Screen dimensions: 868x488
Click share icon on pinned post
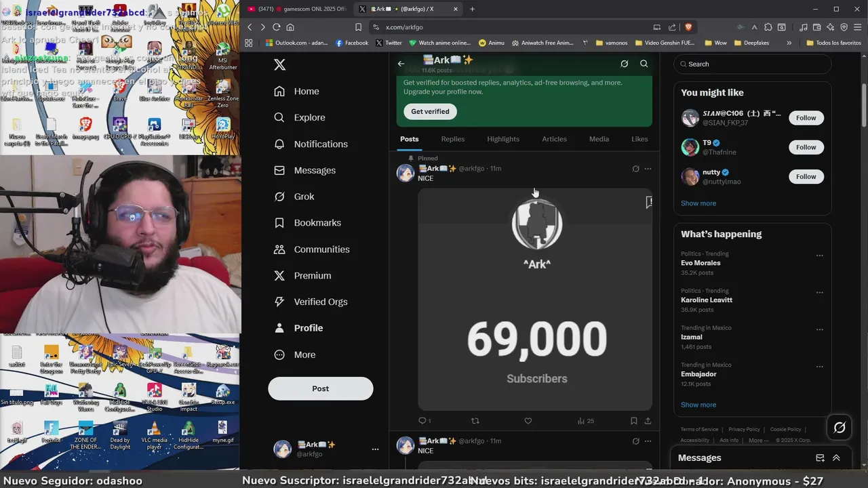[648, 421]
